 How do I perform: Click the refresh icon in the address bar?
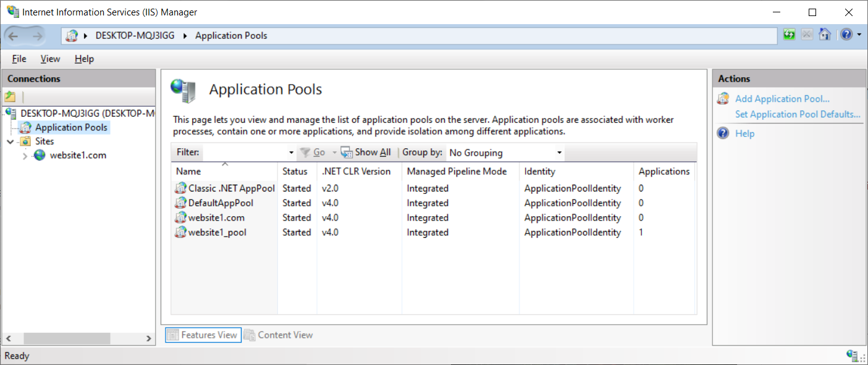click(789, 35)
